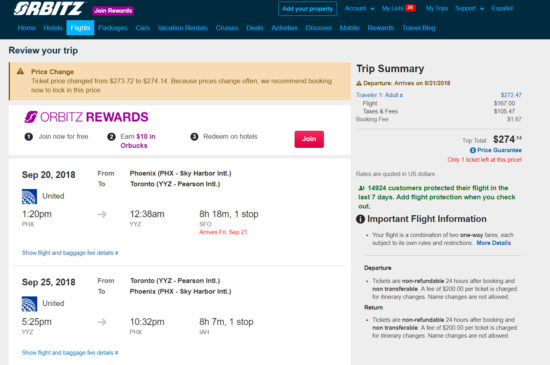550x365 pixels.
Task: Collapse the Traveler 1 Adult price breakdown
Action: click(380, 95)
